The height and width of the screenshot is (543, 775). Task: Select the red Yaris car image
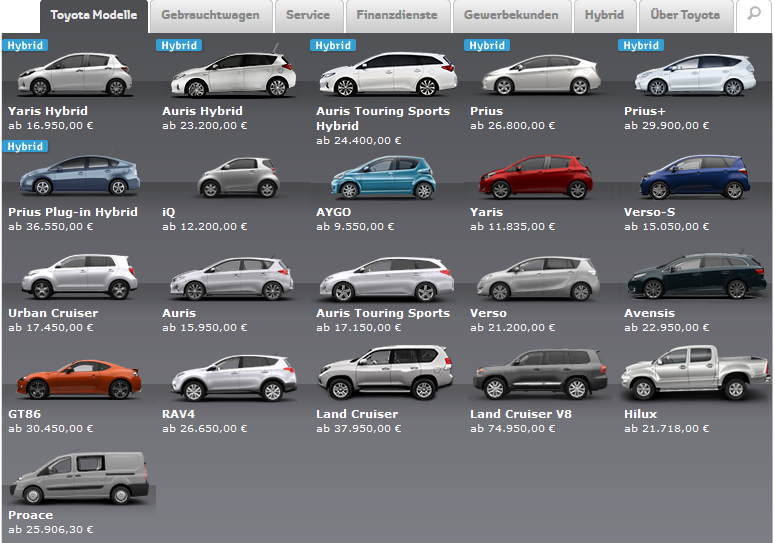coord(536,177)
